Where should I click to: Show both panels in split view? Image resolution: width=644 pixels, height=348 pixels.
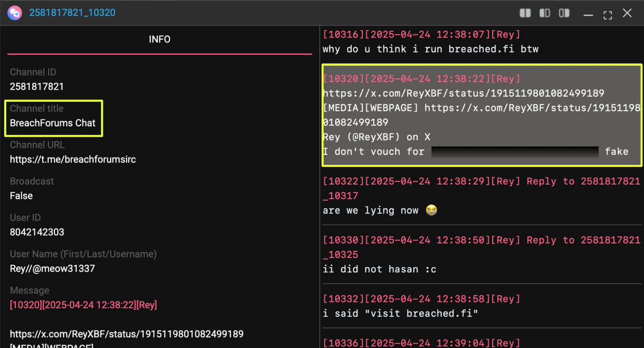[x=525, y=13]
